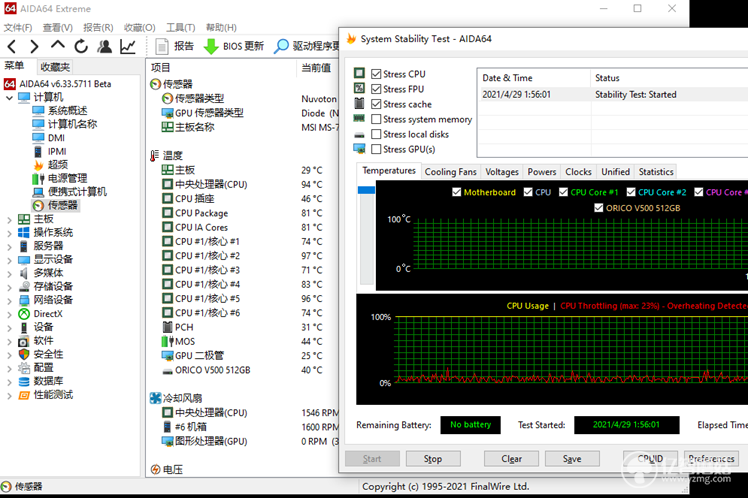Screen dimensions: 748x498
Task: Select the Stability Test: Started log row
Action: coord(613,94)
